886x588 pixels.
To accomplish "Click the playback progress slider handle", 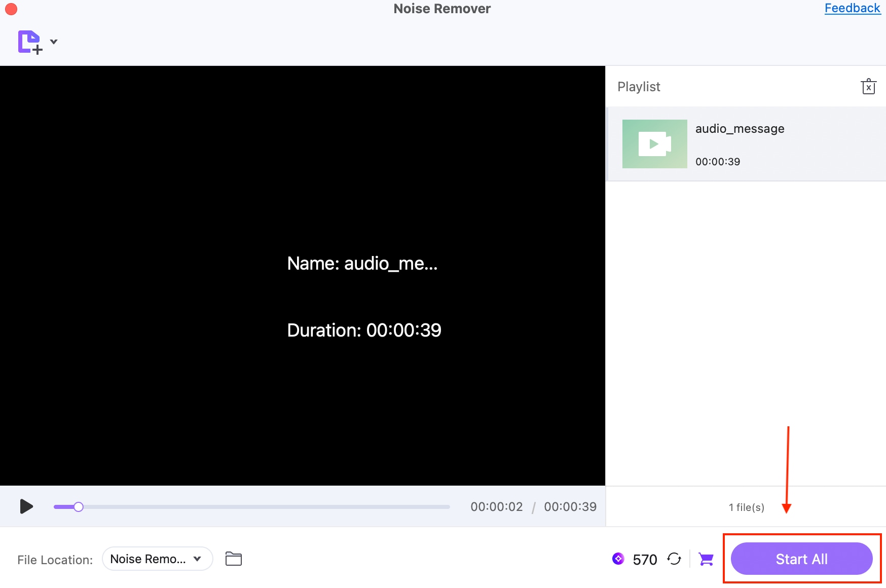I will click(79, 507).
